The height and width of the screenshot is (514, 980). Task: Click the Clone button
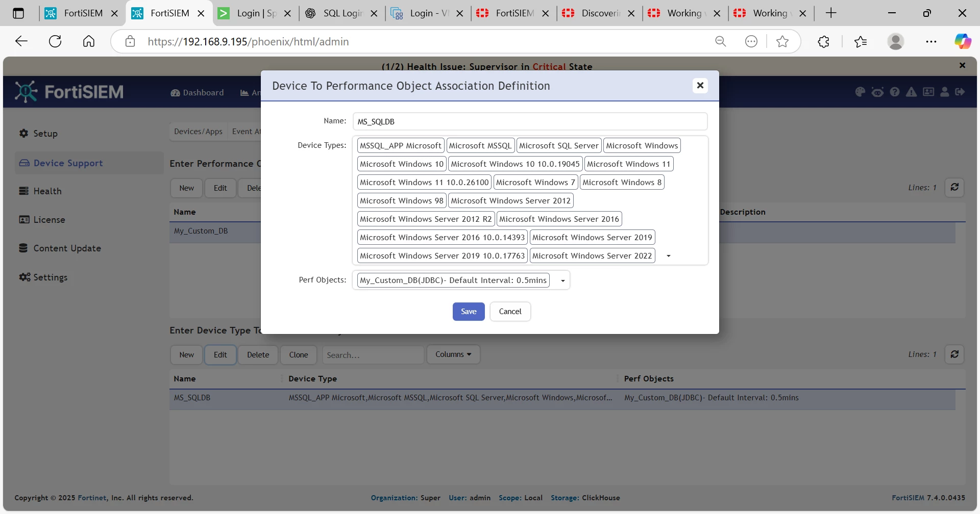pyautogui.click(x=299, y=355)
